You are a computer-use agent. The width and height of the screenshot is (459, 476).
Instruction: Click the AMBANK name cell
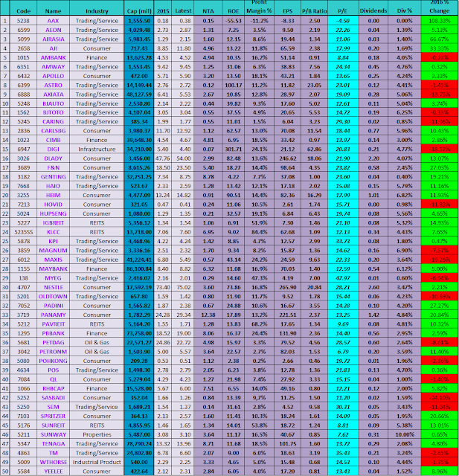[53, 58]
